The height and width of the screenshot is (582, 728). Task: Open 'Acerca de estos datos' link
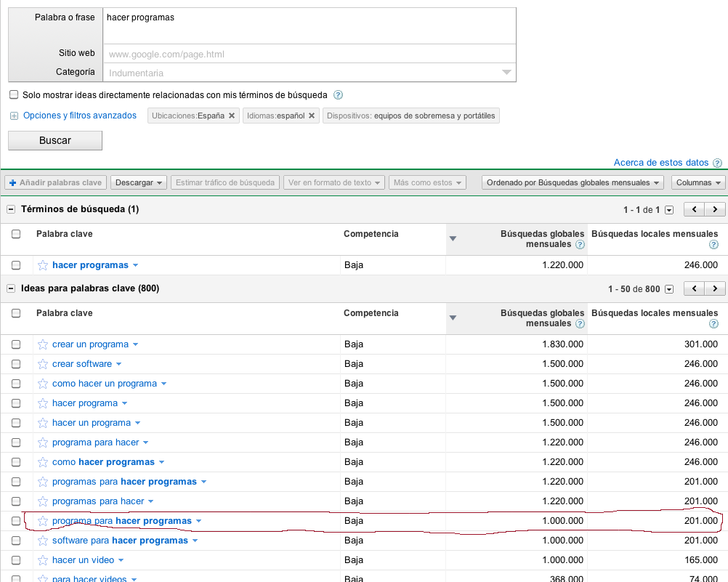(x=660, y=163)
